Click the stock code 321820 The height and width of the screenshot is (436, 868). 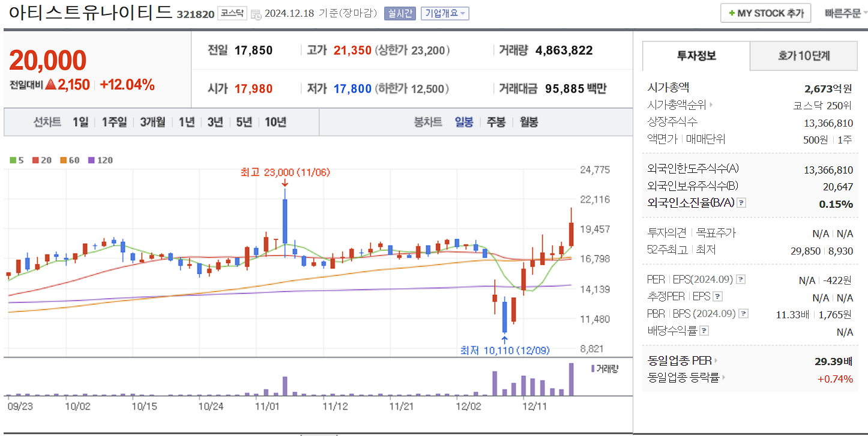195,14
